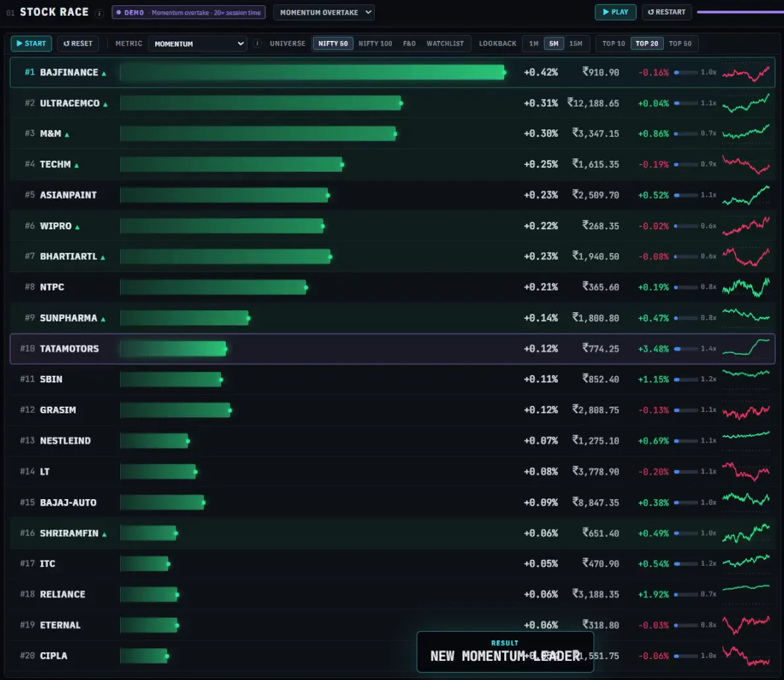The width and height of the screenshot is (784, 680).
Task: Select the CIPLA row name
Action: 53,656
